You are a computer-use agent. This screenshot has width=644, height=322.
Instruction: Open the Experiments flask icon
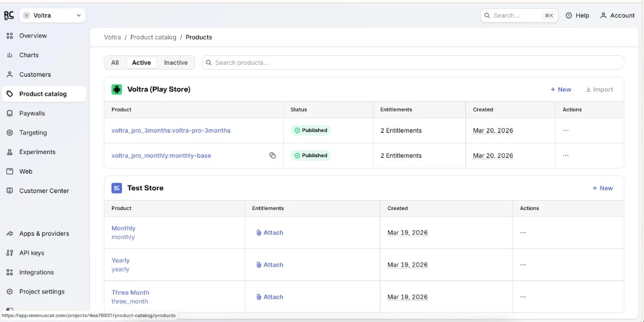click(9, 152)
